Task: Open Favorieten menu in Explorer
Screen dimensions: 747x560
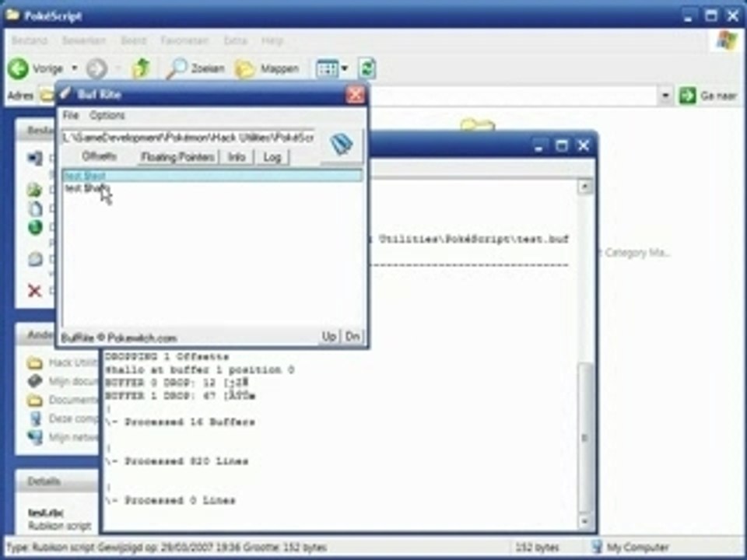Action: click(184, 40)
